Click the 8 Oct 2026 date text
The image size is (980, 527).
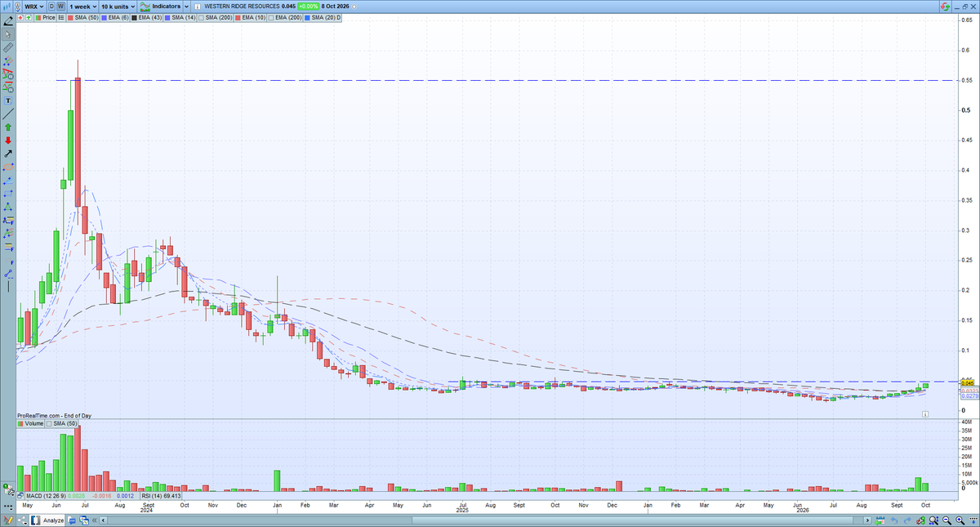click(336, 7)
